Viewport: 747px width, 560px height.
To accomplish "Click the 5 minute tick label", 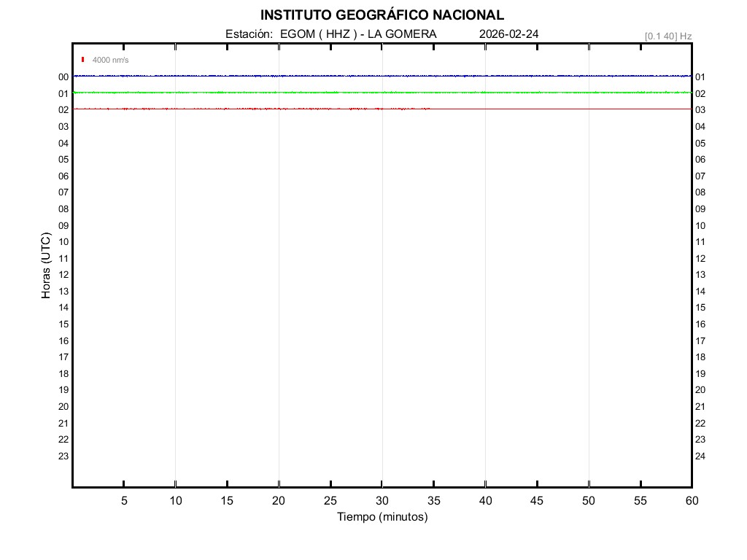I will tap(124, 501).
